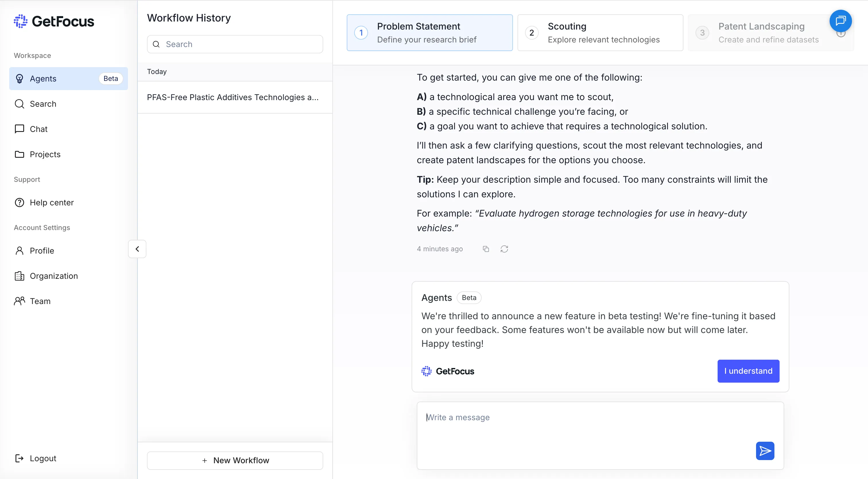Click the speech-bubble Chat icon in sidebar

point(20,129)
